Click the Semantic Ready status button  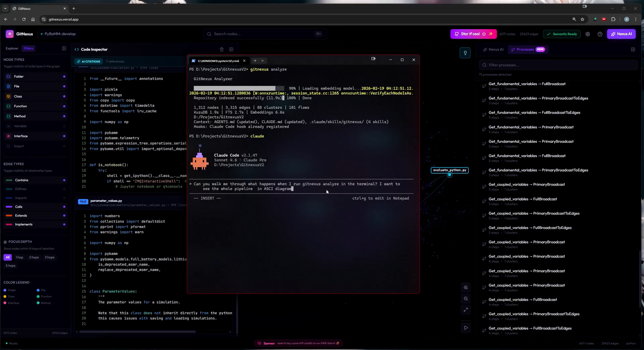point(562,34)
